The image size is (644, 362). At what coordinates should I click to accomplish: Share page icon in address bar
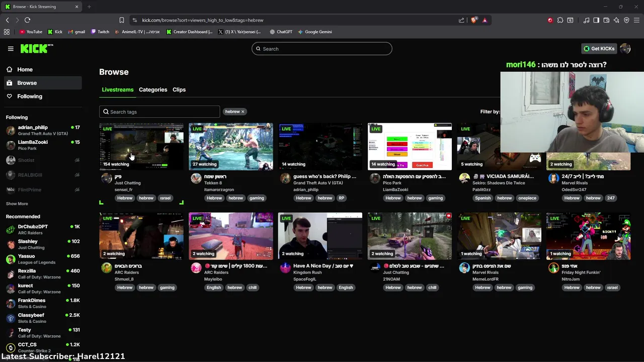[461, 20]
